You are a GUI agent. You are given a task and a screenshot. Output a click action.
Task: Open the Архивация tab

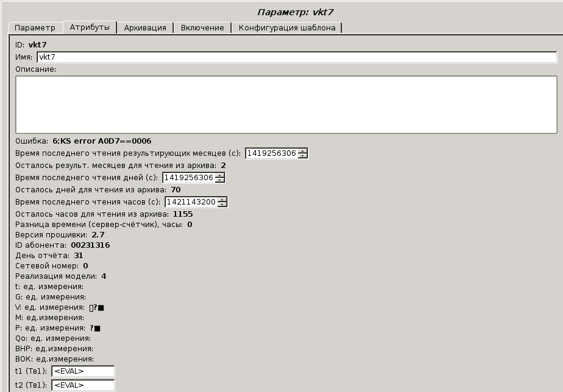(x=145, y=28)
